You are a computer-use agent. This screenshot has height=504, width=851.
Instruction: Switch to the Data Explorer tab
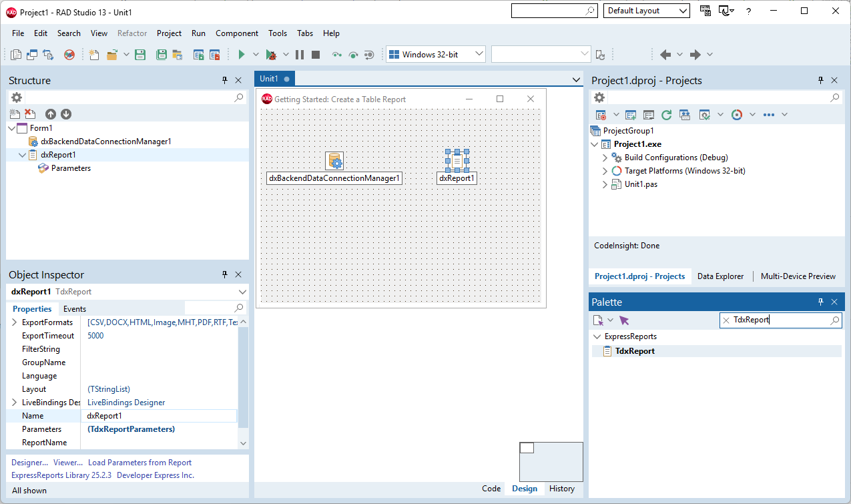pyautogui.click(x=720, y=276)
